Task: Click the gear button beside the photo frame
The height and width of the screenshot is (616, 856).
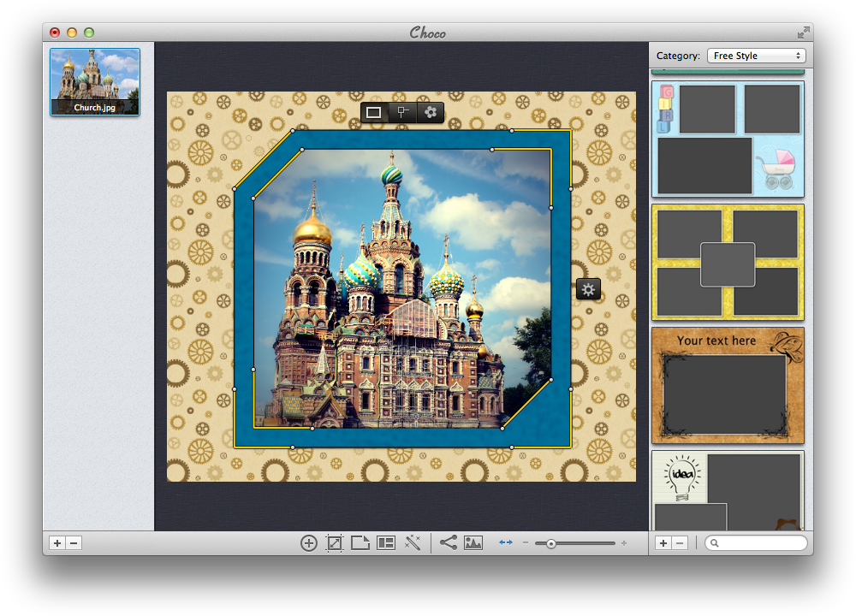Action: [588, 290]
